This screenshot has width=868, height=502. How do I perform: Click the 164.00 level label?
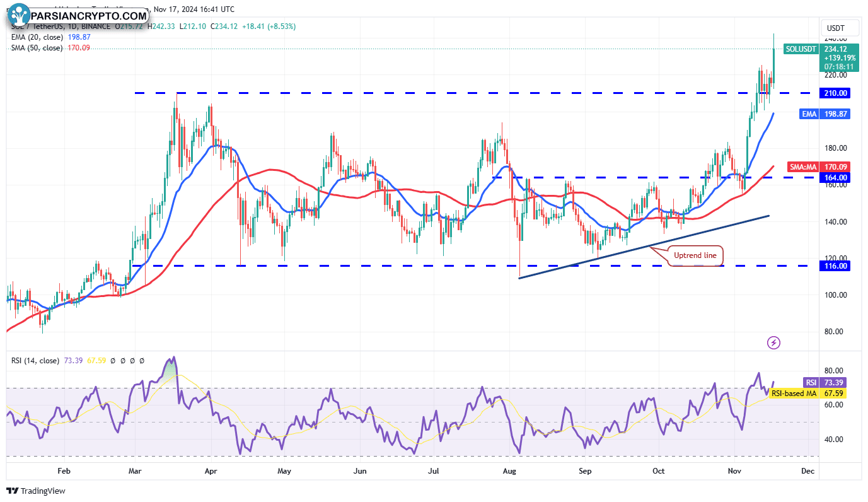836,178
